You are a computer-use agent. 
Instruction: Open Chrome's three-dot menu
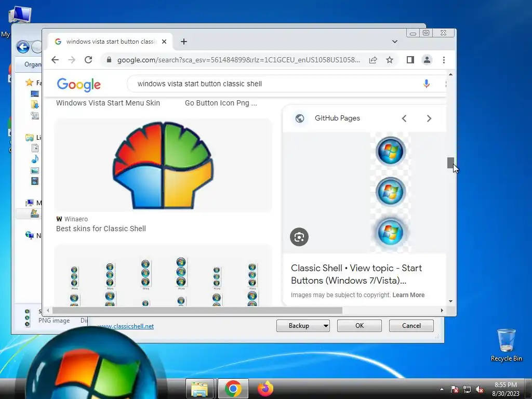click(x=444, y=60)
